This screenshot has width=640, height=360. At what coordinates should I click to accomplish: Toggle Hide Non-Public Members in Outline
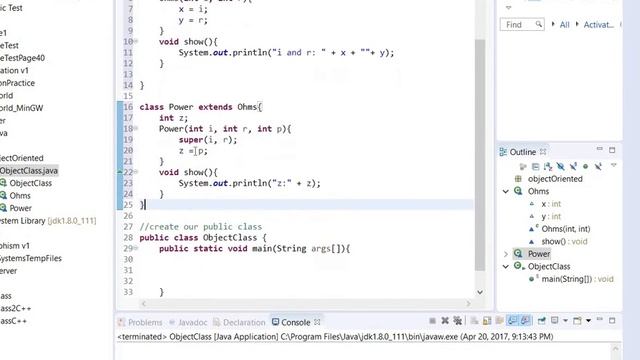[x=585, y=167]
